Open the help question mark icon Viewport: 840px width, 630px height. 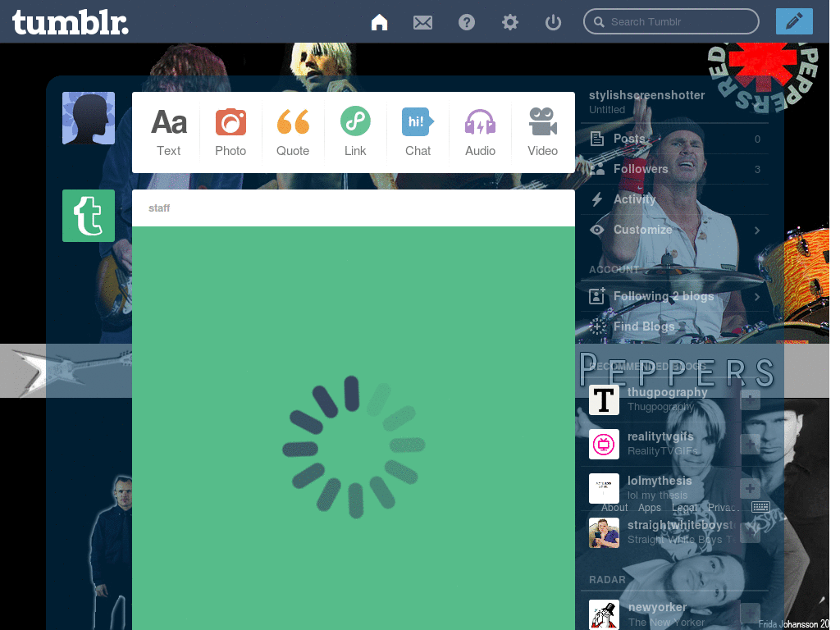pyautogui.click(x=467, y=22)
